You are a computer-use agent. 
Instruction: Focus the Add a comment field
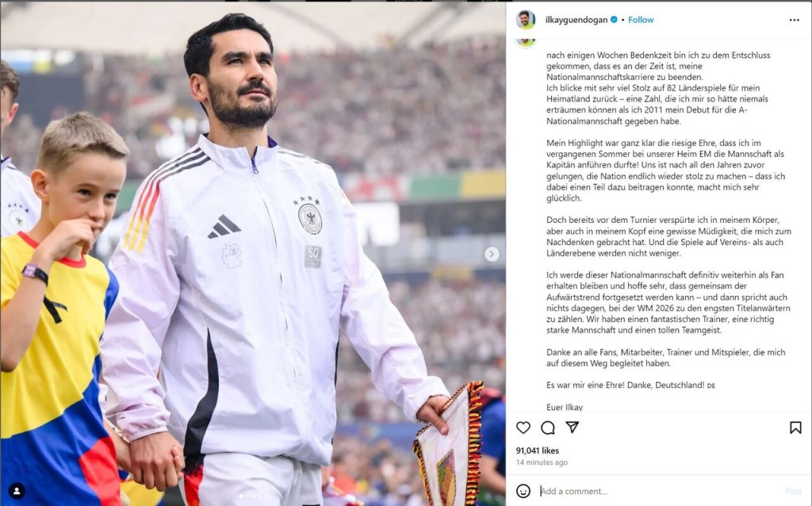657,491
